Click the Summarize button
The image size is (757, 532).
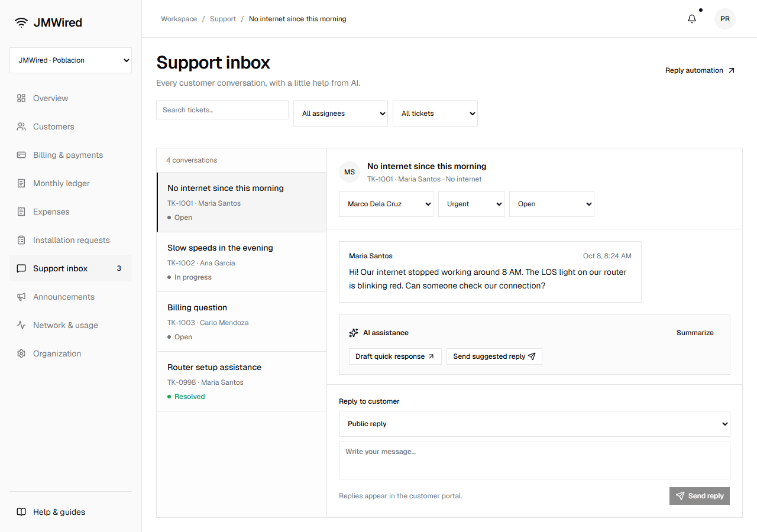695,333
